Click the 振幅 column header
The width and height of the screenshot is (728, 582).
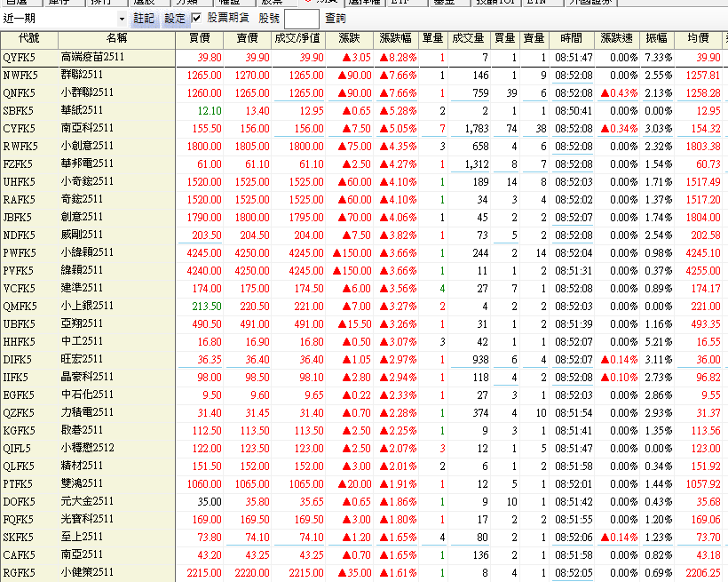(657, 39)
